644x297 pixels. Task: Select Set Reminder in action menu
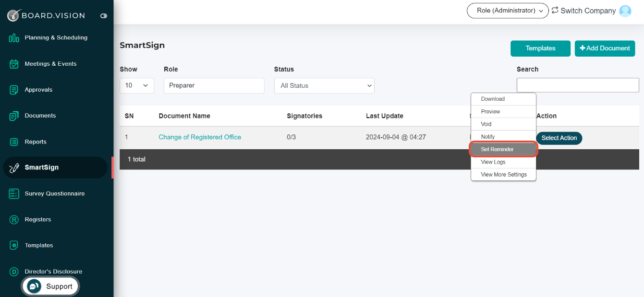pyautogui.click(x=503, y=149)
